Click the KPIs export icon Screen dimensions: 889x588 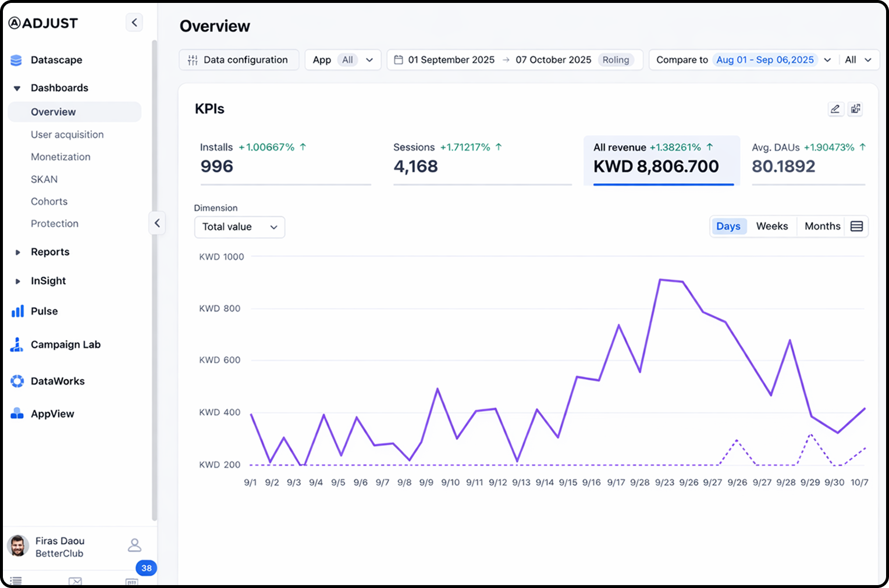[855, 109]
